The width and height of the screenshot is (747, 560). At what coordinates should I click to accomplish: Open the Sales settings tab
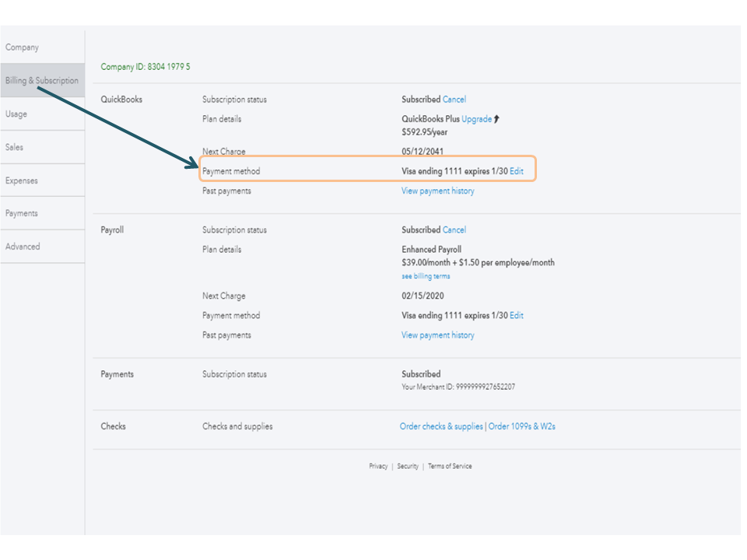pos(14,147)
